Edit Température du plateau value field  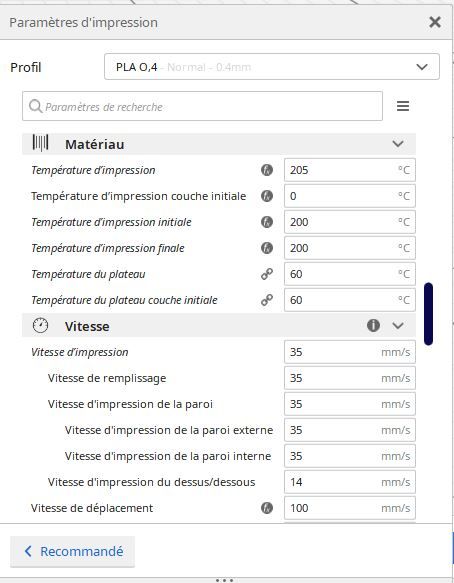click(x=350, y=274)
